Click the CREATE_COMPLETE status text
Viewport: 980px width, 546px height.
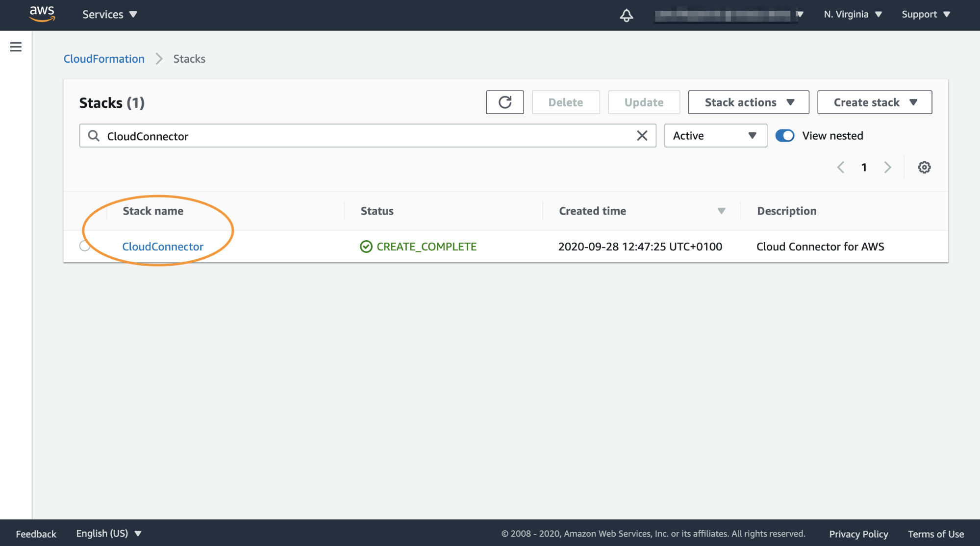tap(427, 247)
